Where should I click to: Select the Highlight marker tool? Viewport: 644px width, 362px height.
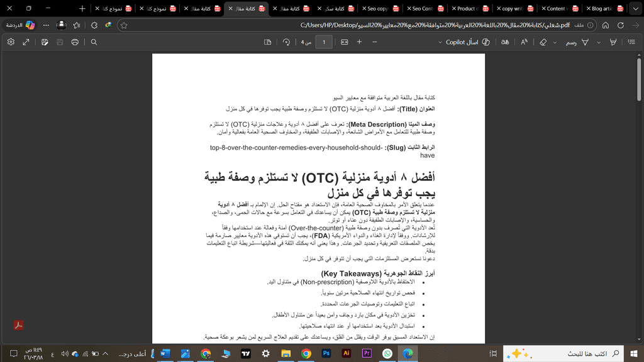(613, 42)
